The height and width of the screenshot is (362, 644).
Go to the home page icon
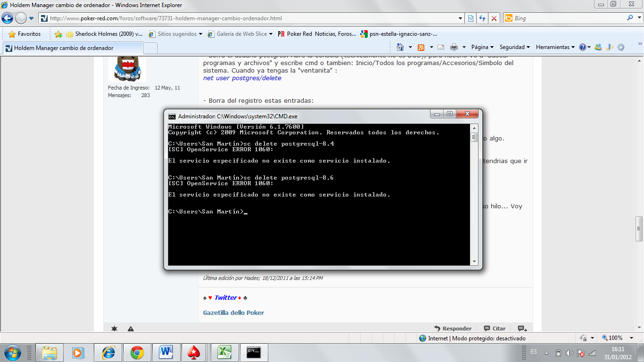[400, 47]
